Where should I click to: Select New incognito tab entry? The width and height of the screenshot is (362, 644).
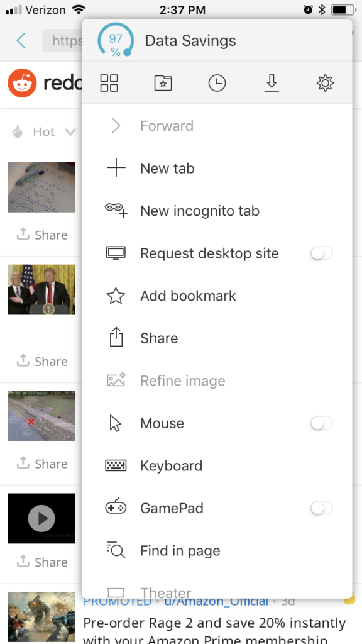pyautogui.click(x=217, y=211)
